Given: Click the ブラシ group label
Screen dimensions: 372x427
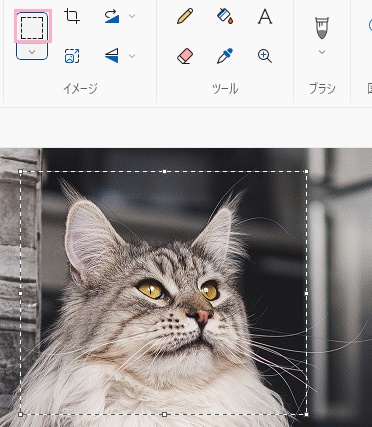Looking at the screenshot, I should (322, 89).
